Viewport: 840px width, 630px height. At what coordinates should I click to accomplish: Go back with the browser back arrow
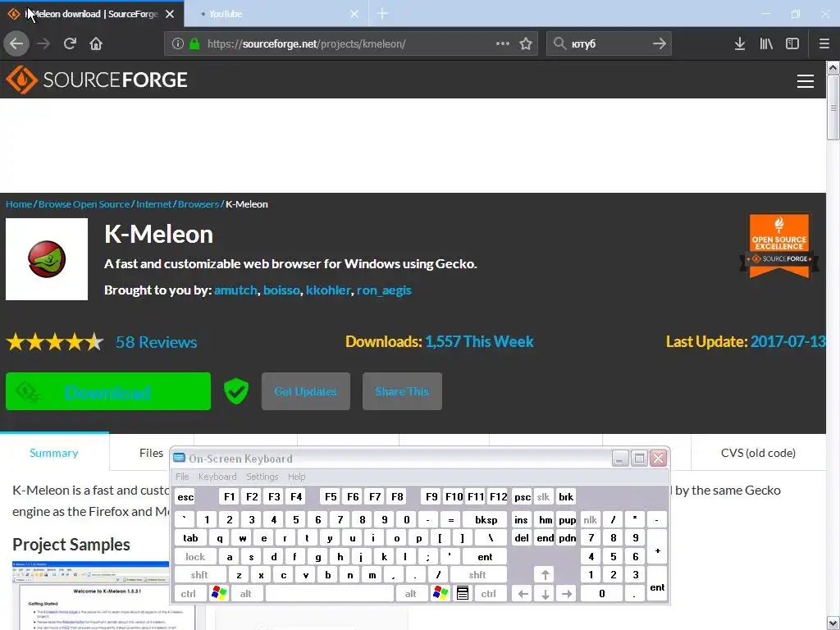coord(16,43)
